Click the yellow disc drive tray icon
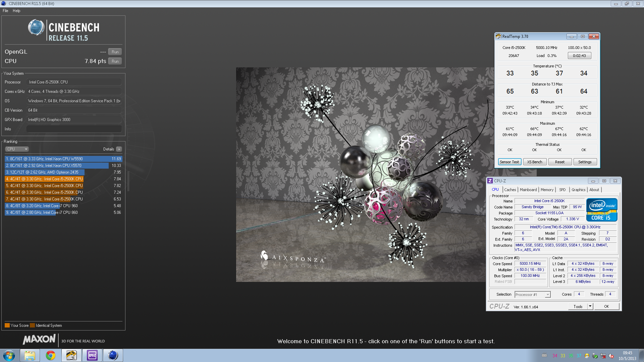This screenshot has width=644, height=362. click(587, 356)
